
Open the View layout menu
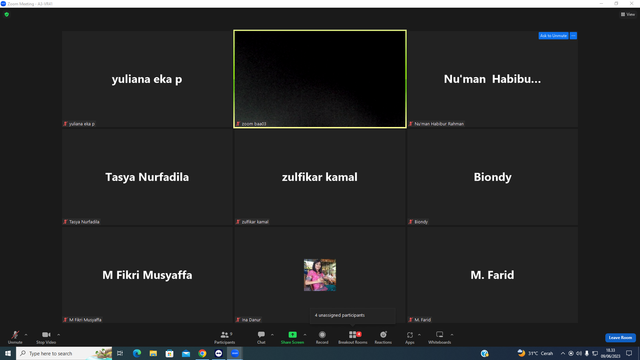point(628,14)
